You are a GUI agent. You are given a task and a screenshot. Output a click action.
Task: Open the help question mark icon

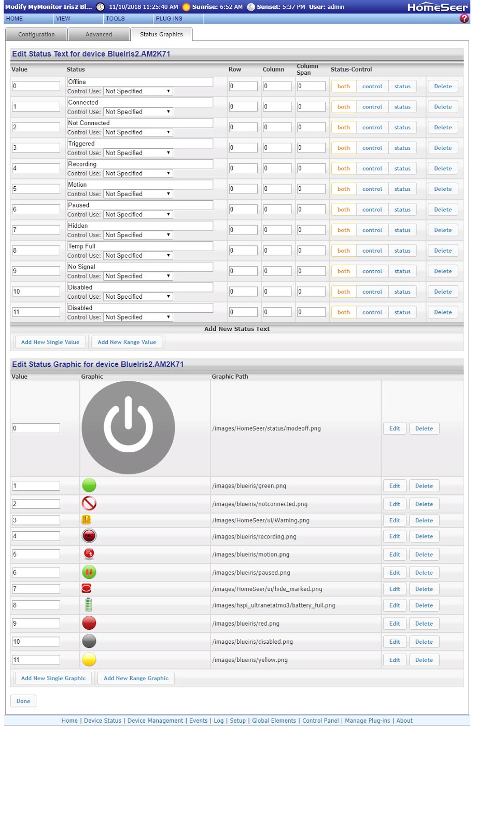click(464, 18)
